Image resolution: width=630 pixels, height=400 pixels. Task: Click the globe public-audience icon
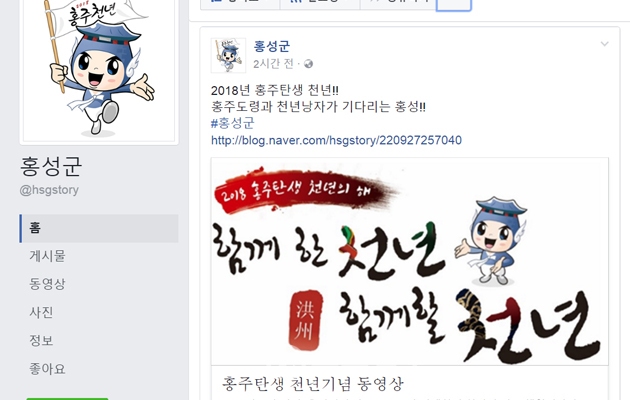(x=308, y=64)
